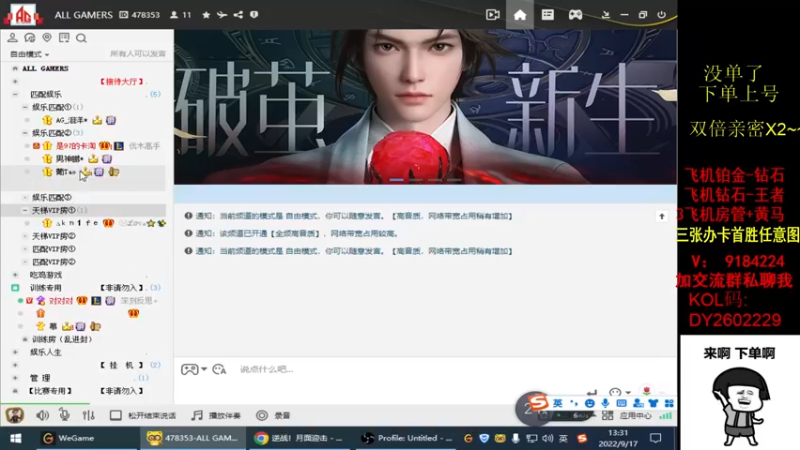The width and height of the screenshot is (800, 450).
Task: Click the 破茧新生 banner image
Action: tap(426, 107)
